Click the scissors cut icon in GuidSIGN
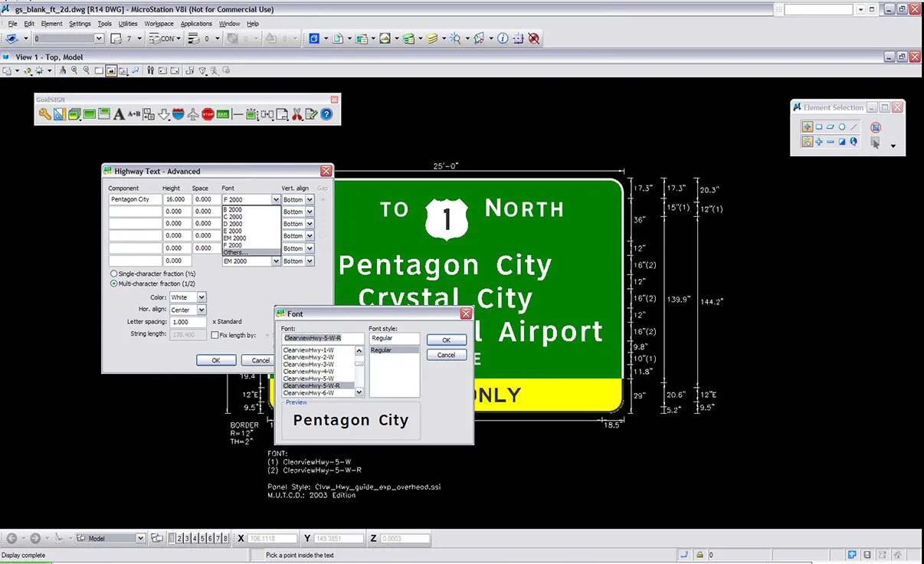 pyautogui.click(x=297, y=114)
